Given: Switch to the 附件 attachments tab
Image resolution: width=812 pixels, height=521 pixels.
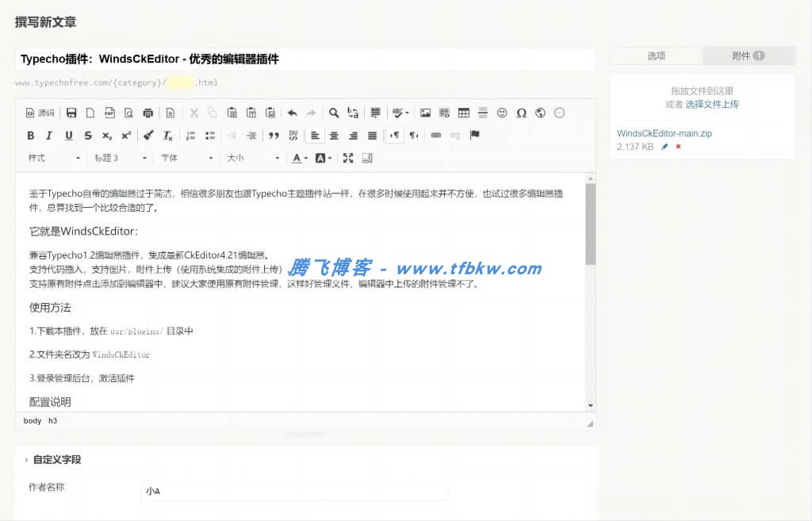Looking at the screenshot, I should pyautogui.click(x=749, y=55).
